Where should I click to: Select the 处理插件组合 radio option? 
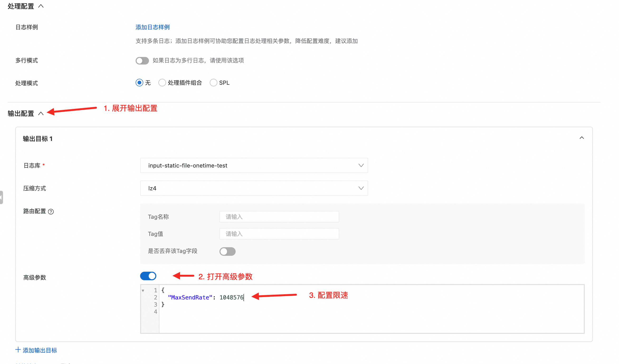click(x=162, y=83)
